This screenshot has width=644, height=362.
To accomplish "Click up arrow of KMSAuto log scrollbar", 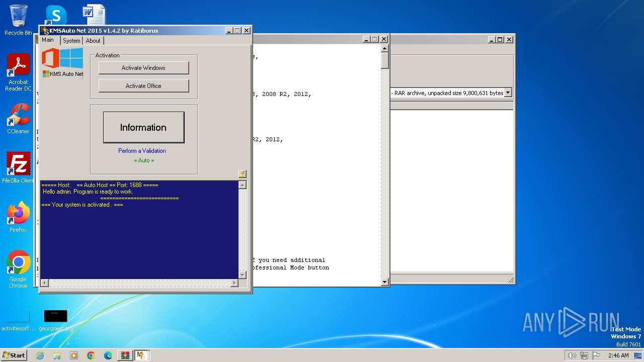I will (243, 185).
